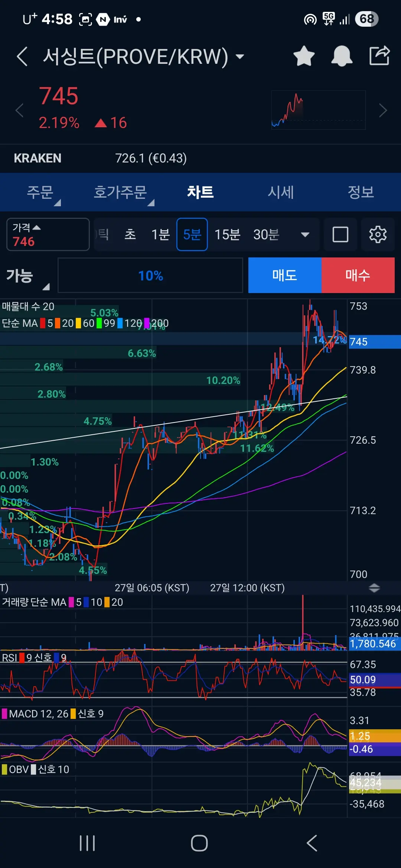Tap the share export icon
This screenshot has height=868, width=401.
click(379, 56)
